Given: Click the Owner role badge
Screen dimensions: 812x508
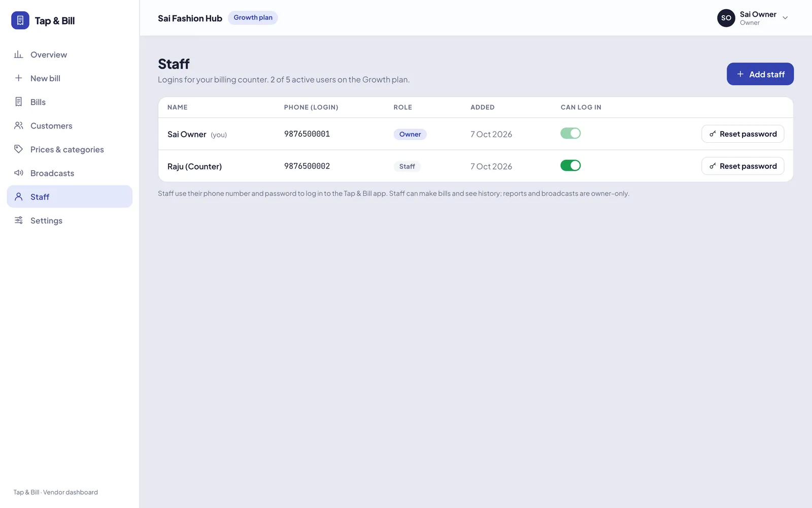Looking at the screenshot, I should 410,134.
